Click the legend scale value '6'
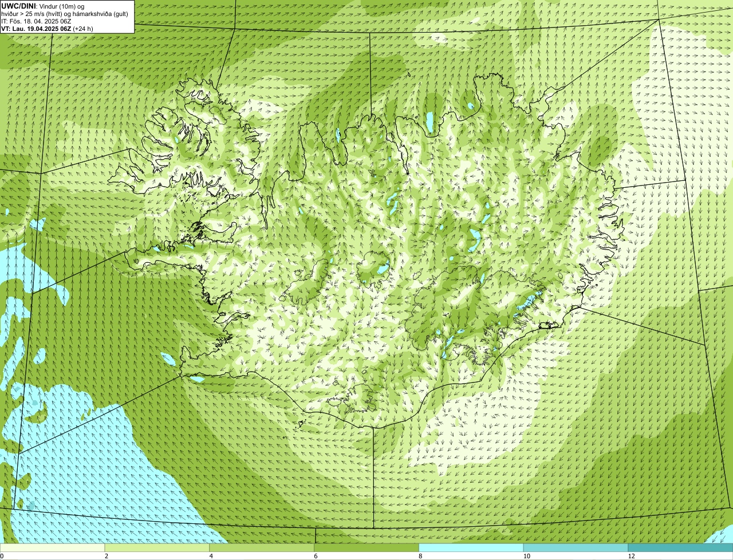The height and width of the screenshot is (560, 733). [x=316, y=556]
